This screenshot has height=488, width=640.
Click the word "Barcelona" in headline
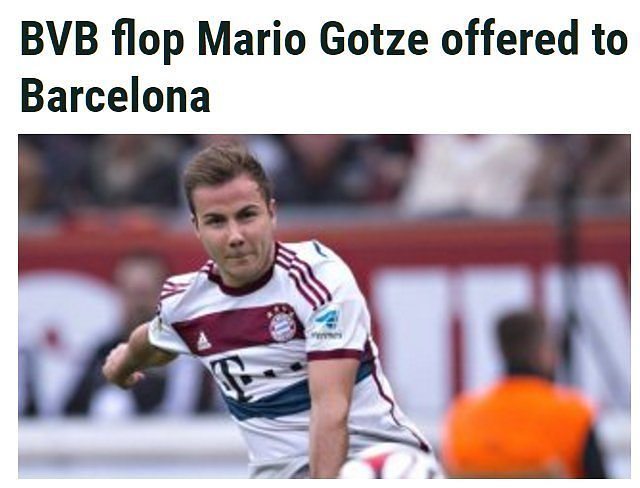click(116, 95)
